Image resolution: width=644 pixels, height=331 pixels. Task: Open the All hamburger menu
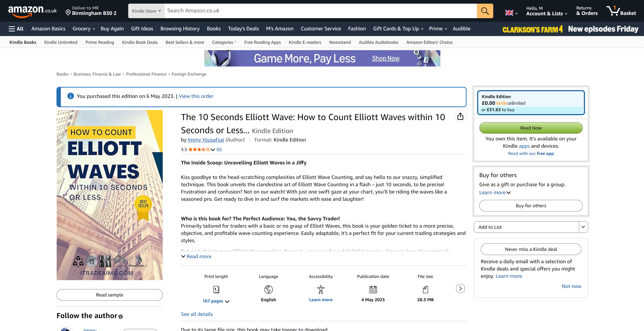16,29
